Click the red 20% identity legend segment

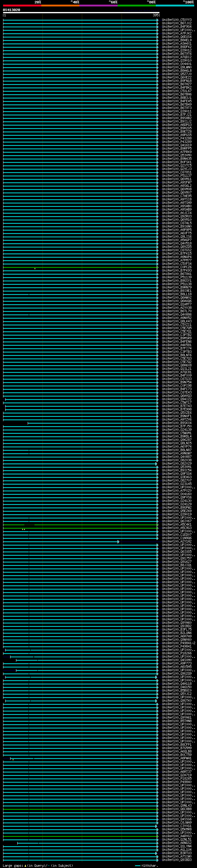[22, 6]
